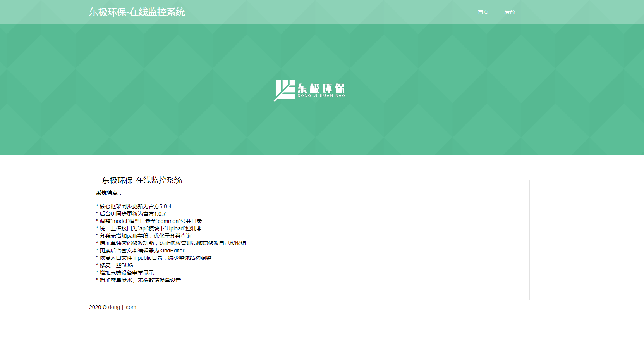Open the 首页 navigation link
The width and height of the screenshot is (644, 349).
point(483,12)
